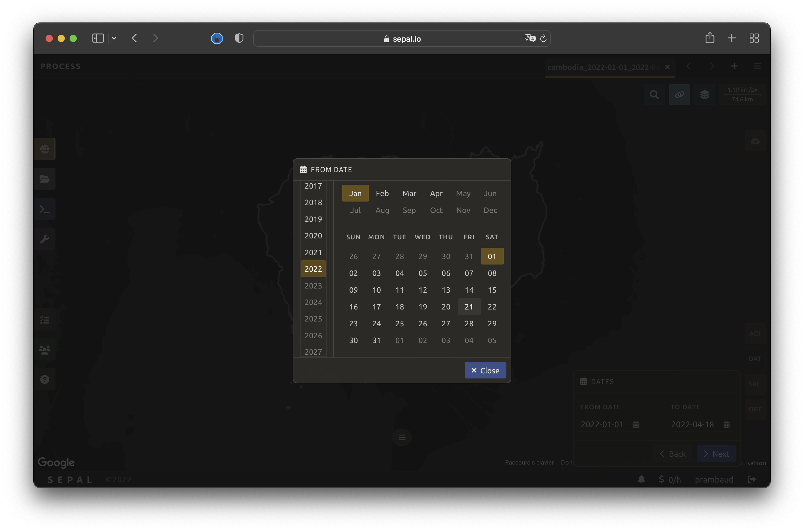Open the terminal icon in sidebar

click(44, 209)
